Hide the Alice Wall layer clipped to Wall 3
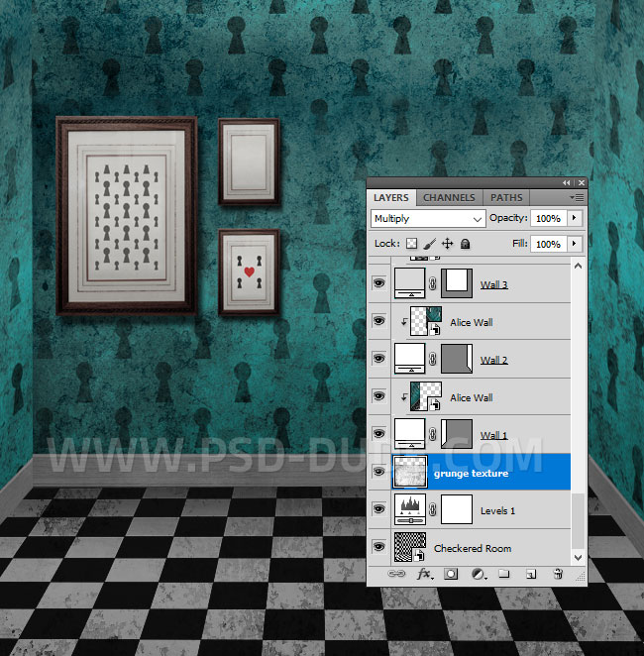Image resolution: width=644 pixels, height=656 pixels. 378,321
